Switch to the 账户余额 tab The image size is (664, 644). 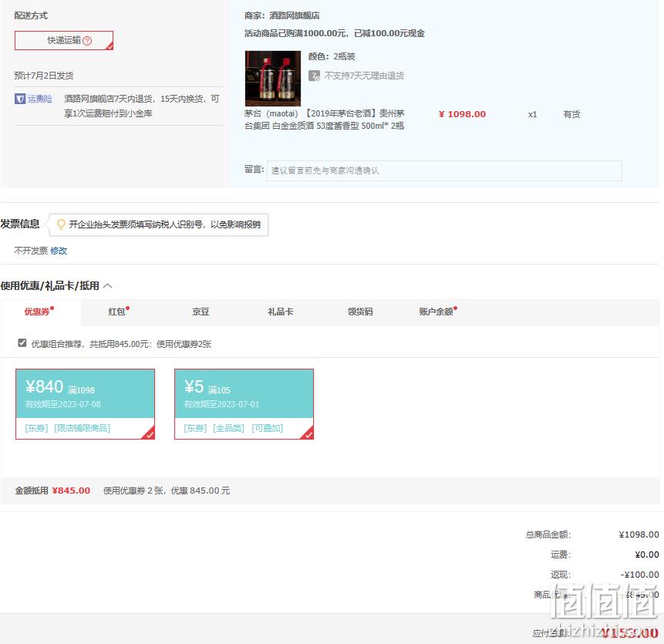(x=438, y=312)
